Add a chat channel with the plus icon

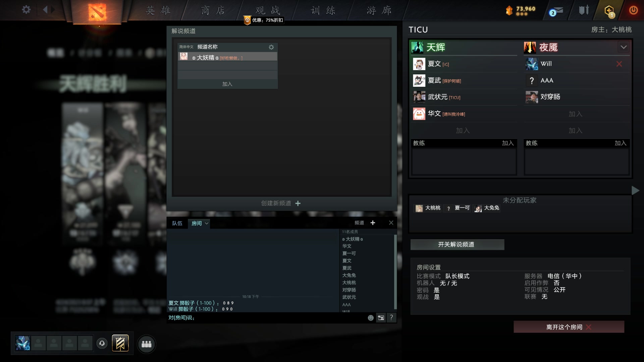[x=373, y=223]
